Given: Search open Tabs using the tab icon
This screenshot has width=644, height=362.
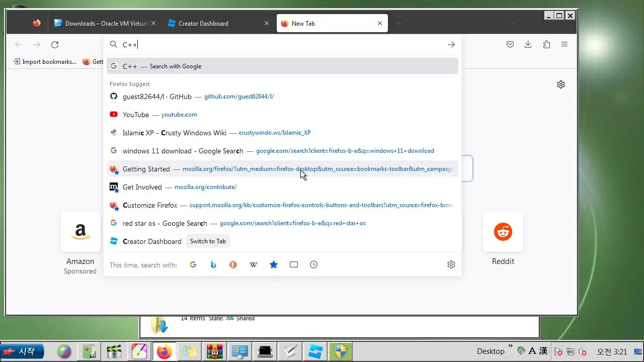Looking at the screenshot, I should [294, 264].
